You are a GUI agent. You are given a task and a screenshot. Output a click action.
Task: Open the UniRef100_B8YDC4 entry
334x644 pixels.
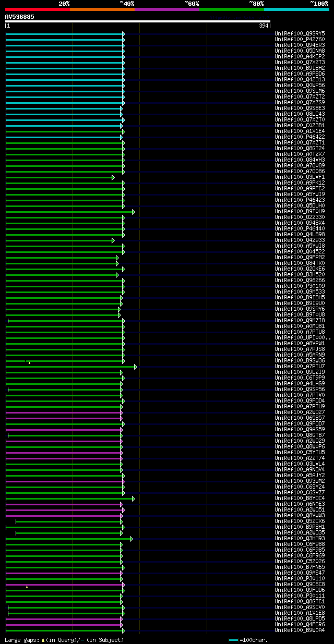coord(300,499)
